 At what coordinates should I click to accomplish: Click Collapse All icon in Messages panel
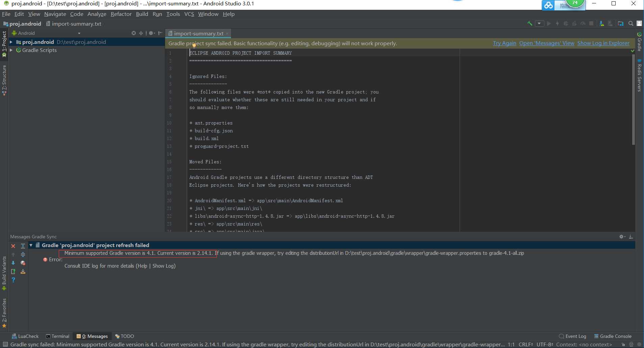[x=23, y=255]
